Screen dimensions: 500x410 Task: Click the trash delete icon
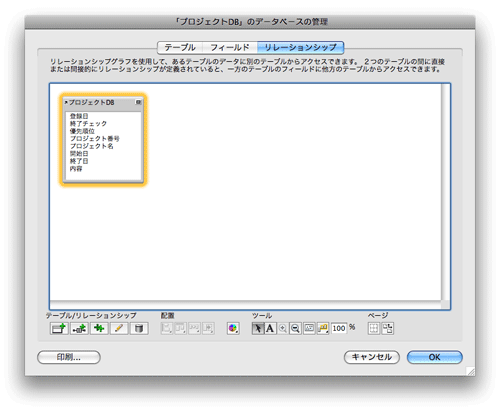pyautogui.click(x=139, y=329)
